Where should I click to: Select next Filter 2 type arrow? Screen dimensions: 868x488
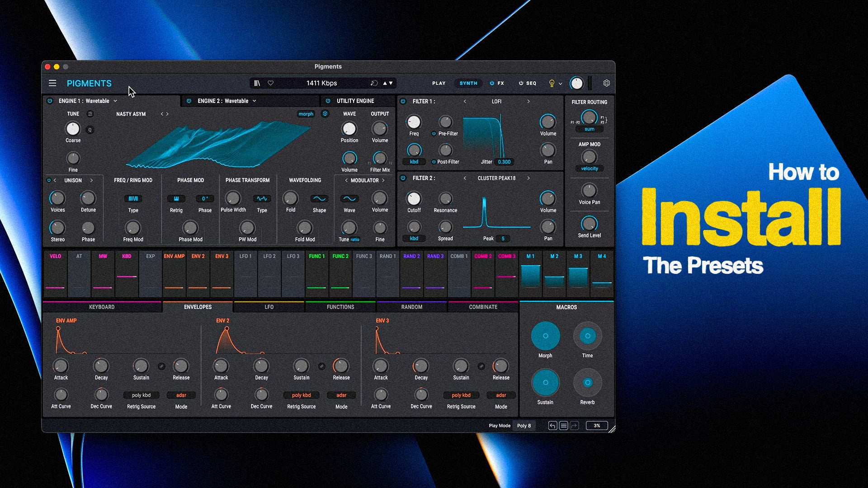tap(528, 178)
